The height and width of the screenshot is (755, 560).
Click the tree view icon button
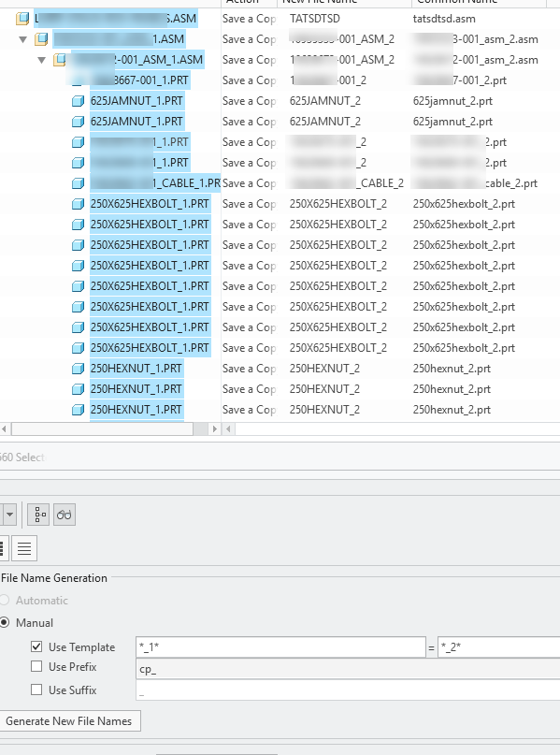pyautogui.click(x=38, y=515)
